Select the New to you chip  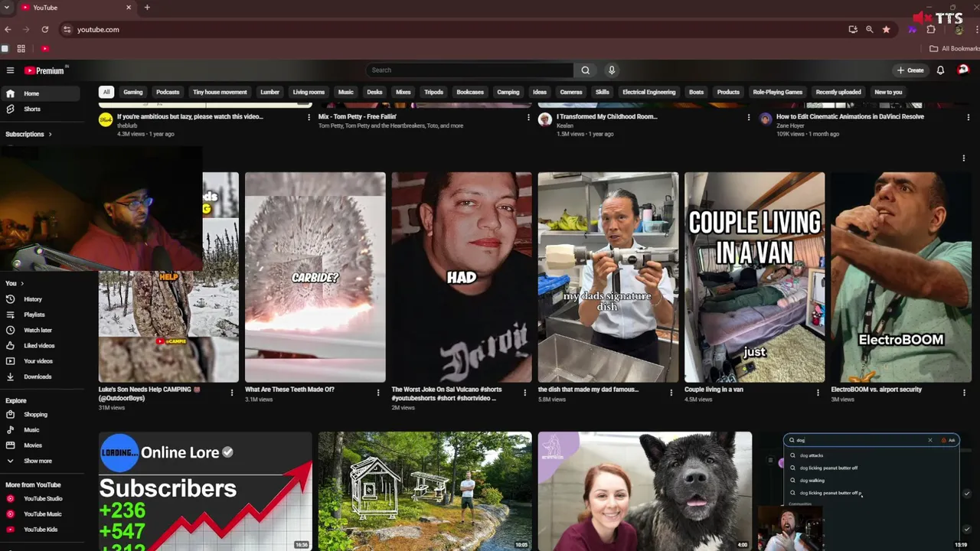coord(888,92)
